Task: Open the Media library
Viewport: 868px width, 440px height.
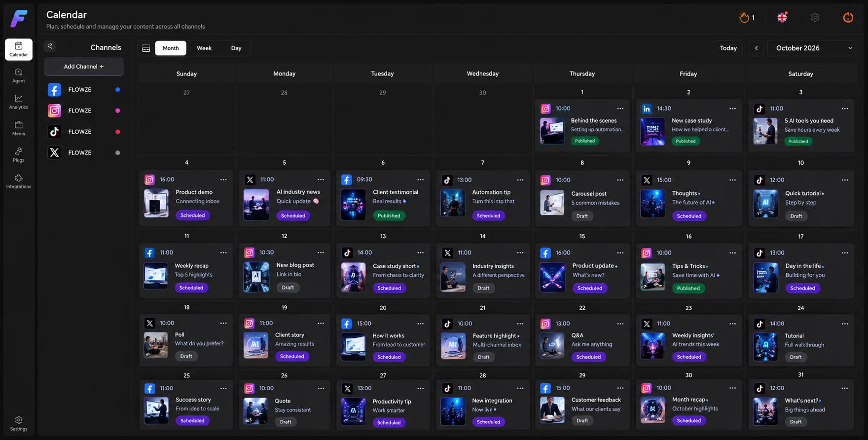Action: click(x=19, y=128)
